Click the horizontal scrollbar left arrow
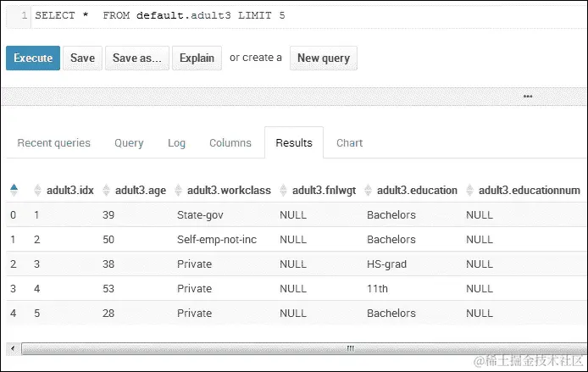Viewport: 588px width, 372px height. (x=13, y=348)
